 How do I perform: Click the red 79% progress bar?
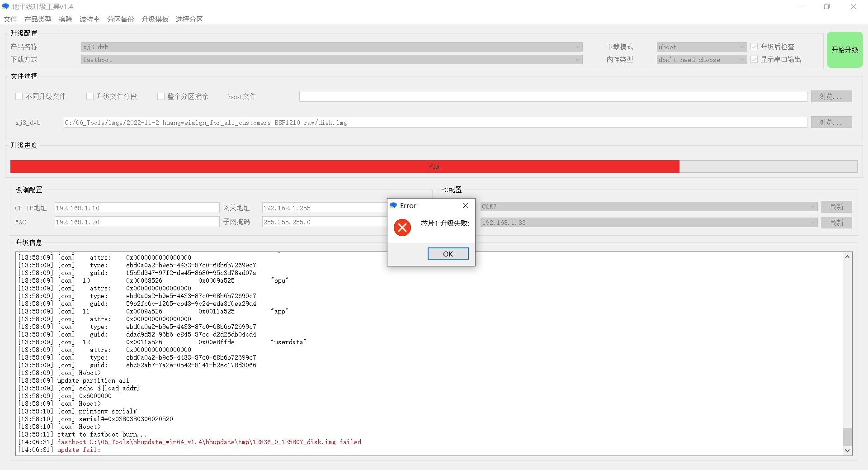point(344,166)
